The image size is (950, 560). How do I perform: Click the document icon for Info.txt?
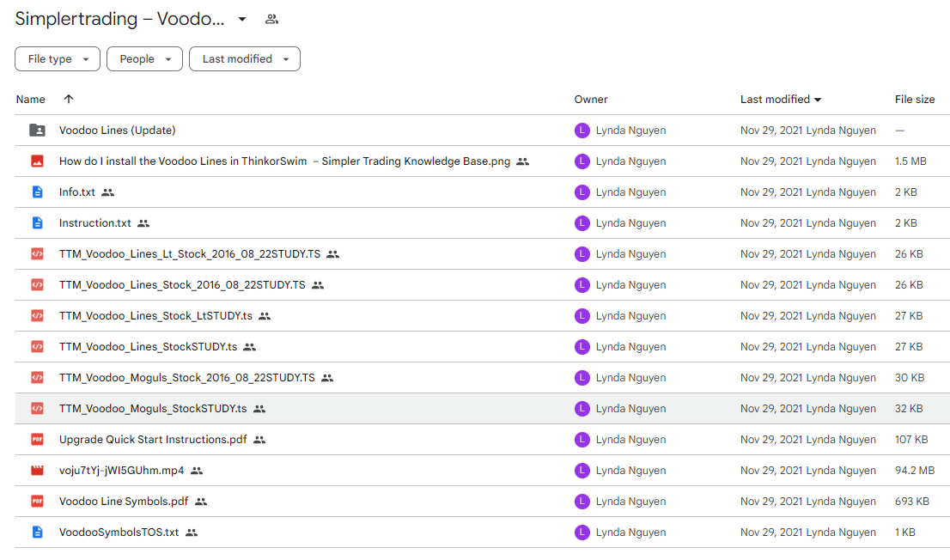tap(37, 192)
